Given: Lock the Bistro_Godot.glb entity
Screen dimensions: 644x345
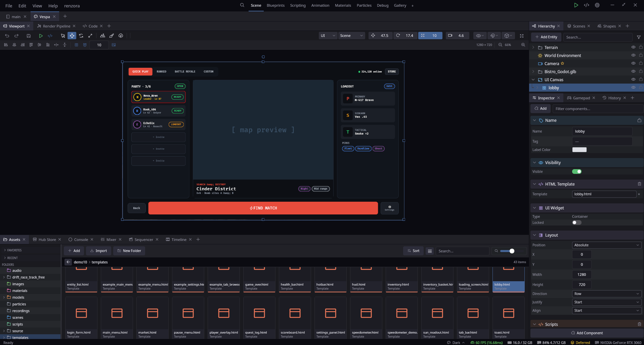Looking at the screenshot, I should [641, 71].
